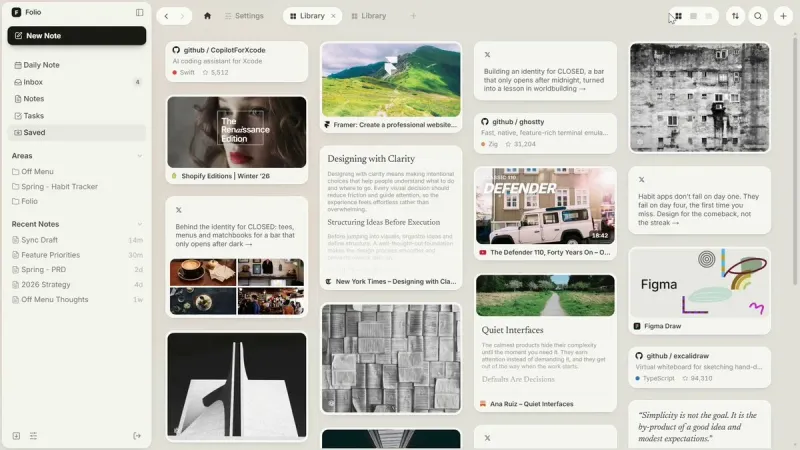Open Behind the identity for CLOSED post
The width and height of the screenshot is (800, 450).
click(237, 257)
